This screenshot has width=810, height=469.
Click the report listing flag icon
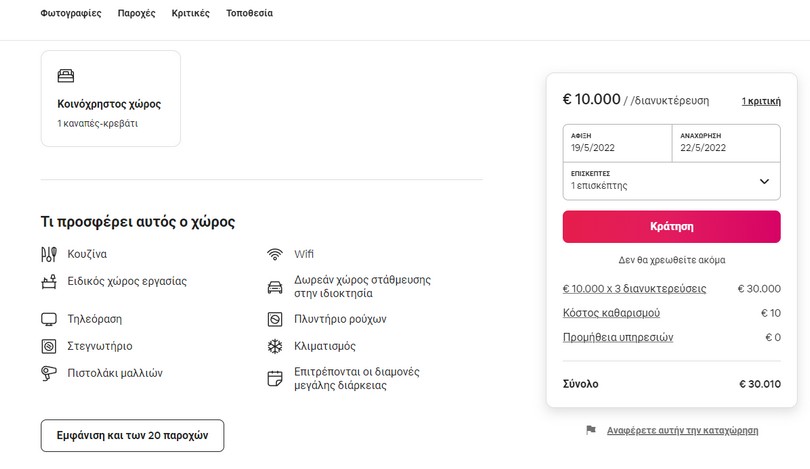[x=591, y=431]
